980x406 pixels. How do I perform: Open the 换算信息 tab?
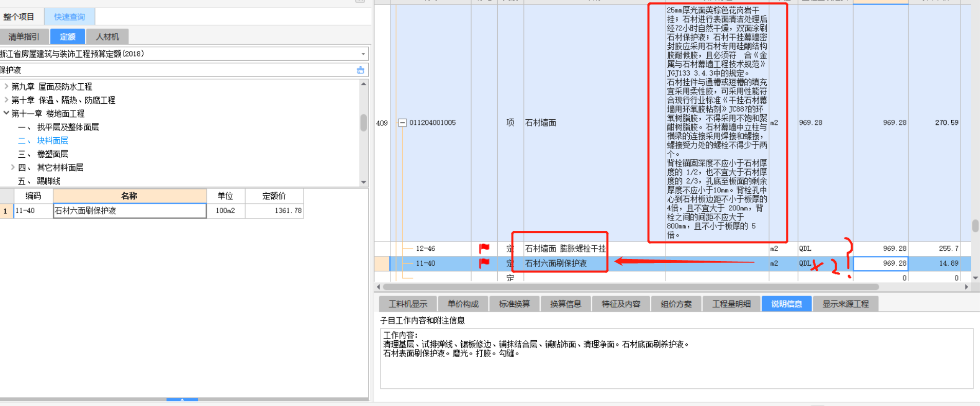tap(566, 304)
